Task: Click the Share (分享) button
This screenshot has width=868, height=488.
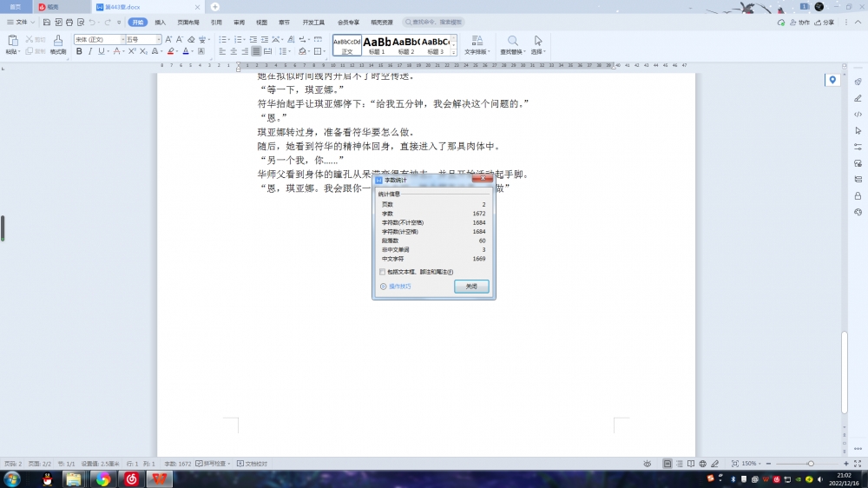Action: (x=825, y=23)
